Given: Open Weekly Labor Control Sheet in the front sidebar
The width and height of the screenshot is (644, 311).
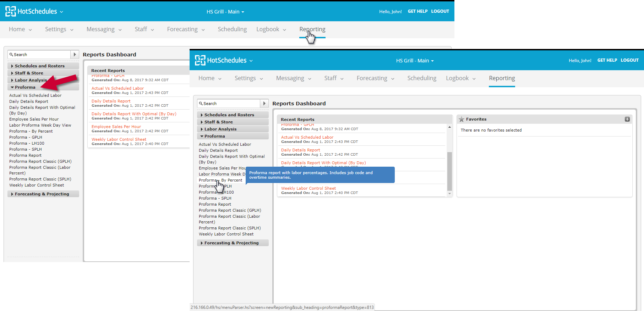Looking at the screenshot, I should (x=226, y=234).
